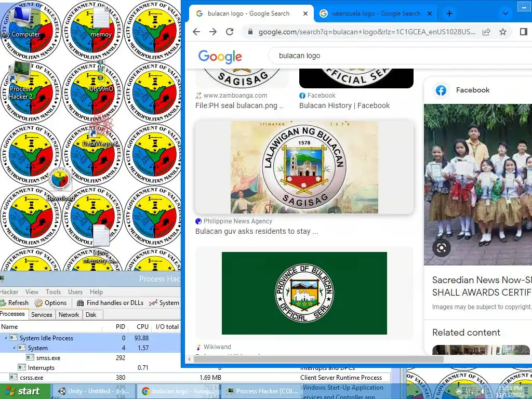This screenshot has width=532, height=399.
Task: Collapse System Idle Process tree node
Action: click(5, 338)
